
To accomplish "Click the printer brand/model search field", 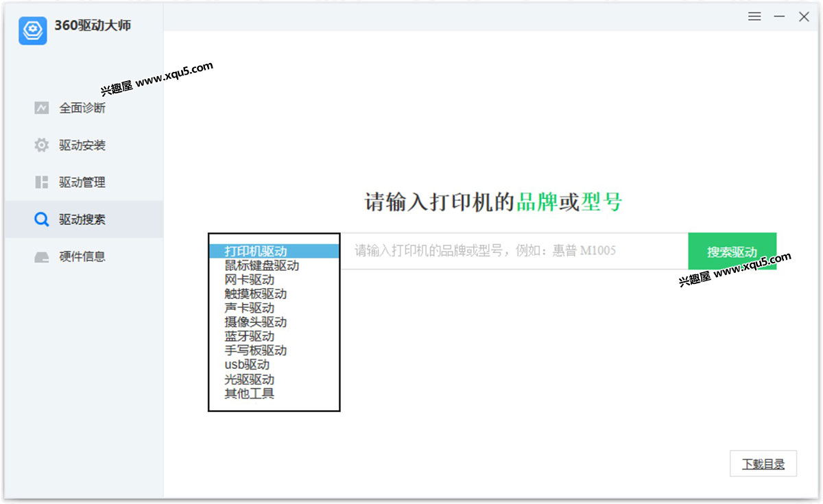I will click(x=514, y=251).
